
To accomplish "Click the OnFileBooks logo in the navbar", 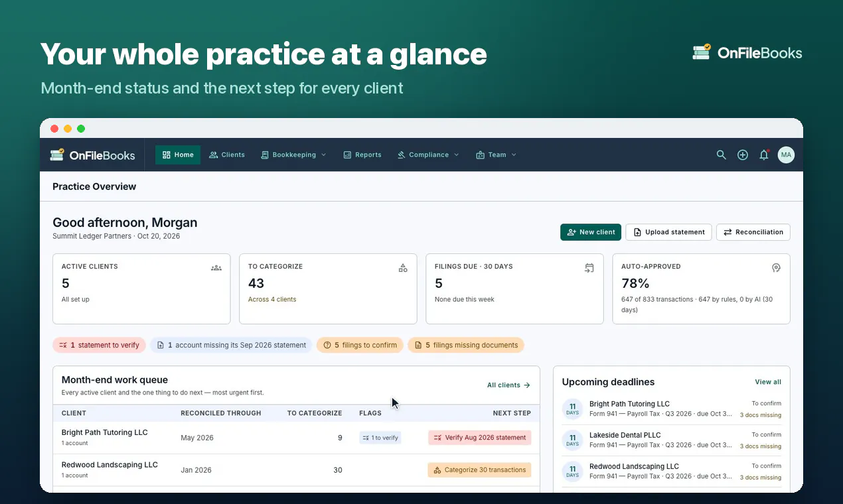I will (x=92, y=155).
